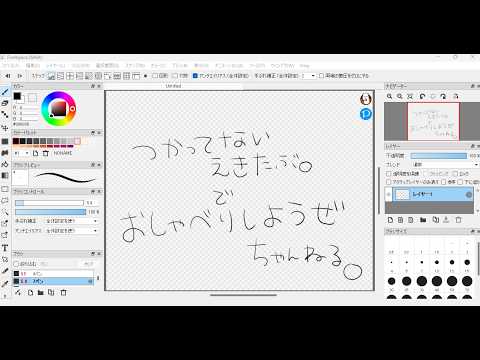
Task: Enable radial snap
Action: [89, 76]
